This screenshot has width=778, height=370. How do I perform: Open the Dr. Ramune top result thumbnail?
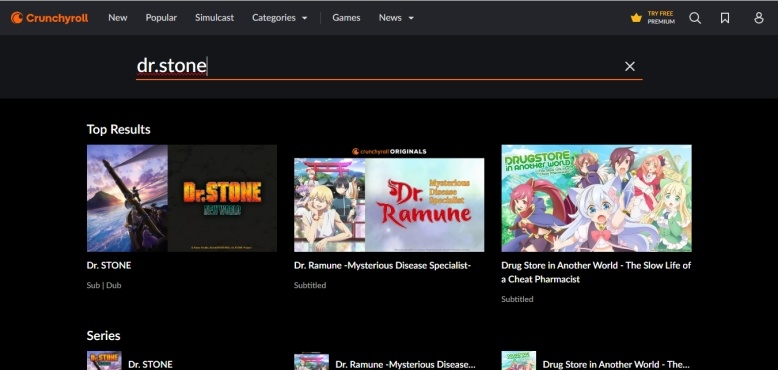tap(389, 198)
